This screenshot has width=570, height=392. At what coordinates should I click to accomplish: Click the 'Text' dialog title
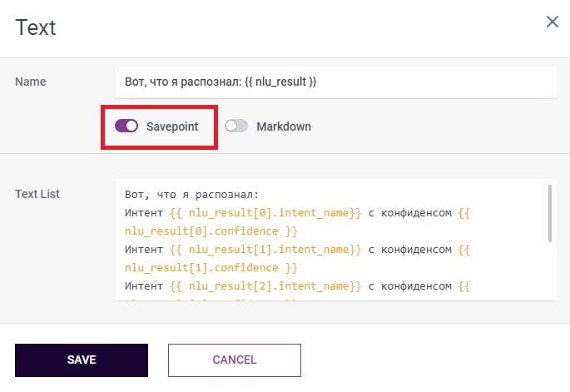pos(36,27)
